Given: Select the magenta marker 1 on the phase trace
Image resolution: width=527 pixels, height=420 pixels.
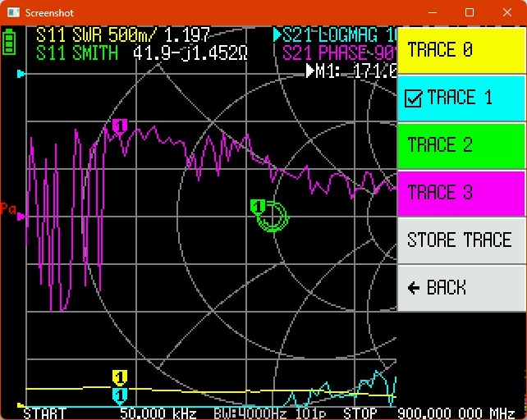Looking at the screenshot, I should click(120, 126).
